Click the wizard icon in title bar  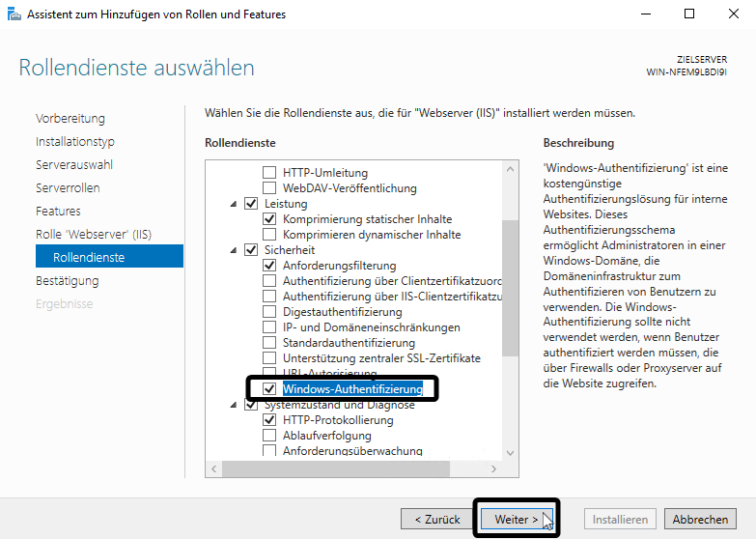[x=14, y=14]
